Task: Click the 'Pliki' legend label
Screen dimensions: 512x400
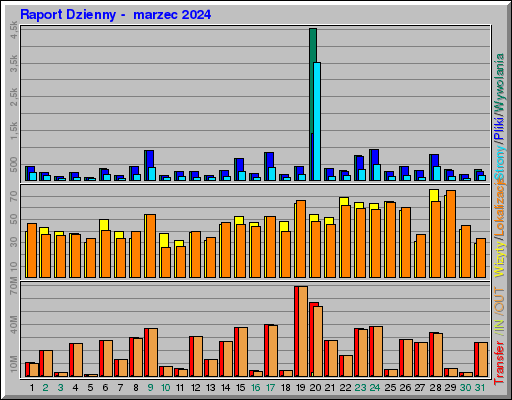Action: pos(499,129)
